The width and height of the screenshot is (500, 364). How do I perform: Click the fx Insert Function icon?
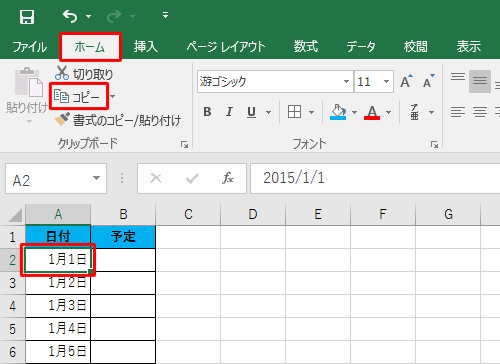pyautogui.click(x=228, y=178)
